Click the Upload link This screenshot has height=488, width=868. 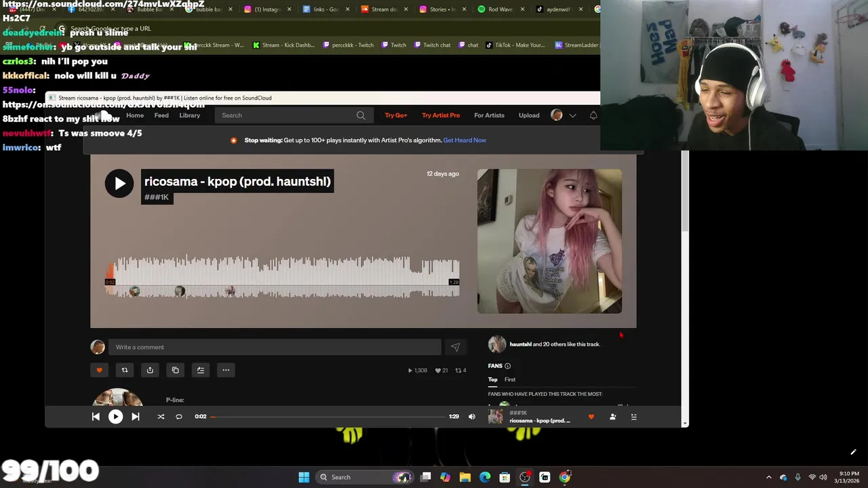click(529, 115)
